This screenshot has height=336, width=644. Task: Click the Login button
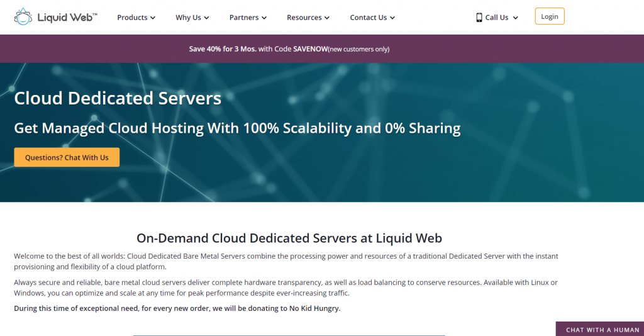pyautogui.click(x=550, y=16)
